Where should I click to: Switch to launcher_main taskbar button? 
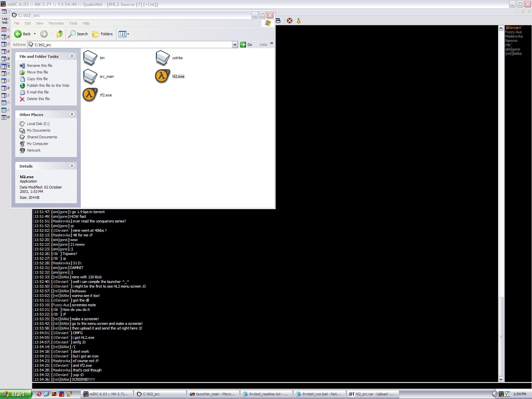click(212, 394)
